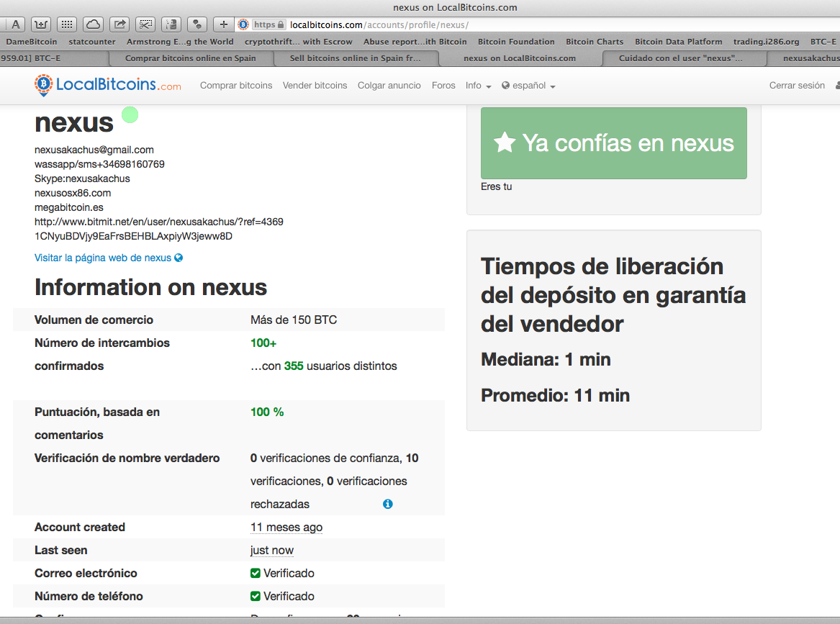
Task: Select the nexus on LocalBitcoins.com tab
Action: [x=520, y=58]
